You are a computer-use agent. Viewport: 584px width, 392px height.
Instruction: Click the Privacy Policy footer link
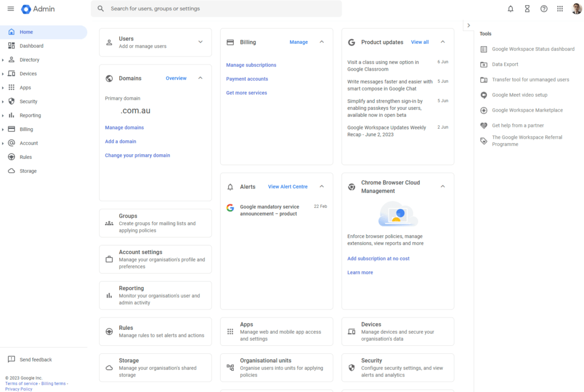(19, 389)
